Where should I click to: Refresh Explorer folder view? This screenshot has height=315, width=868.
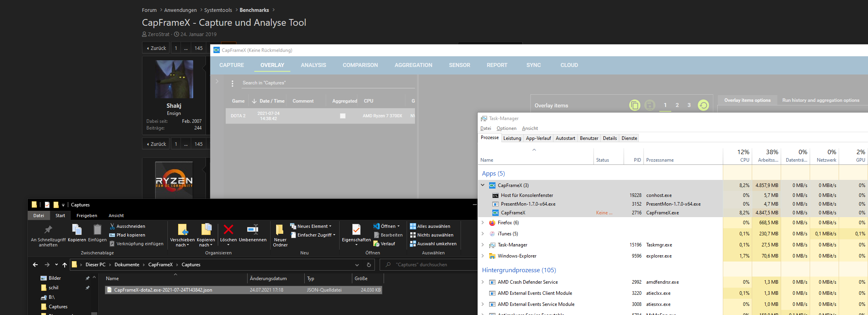tap(369, 265)
